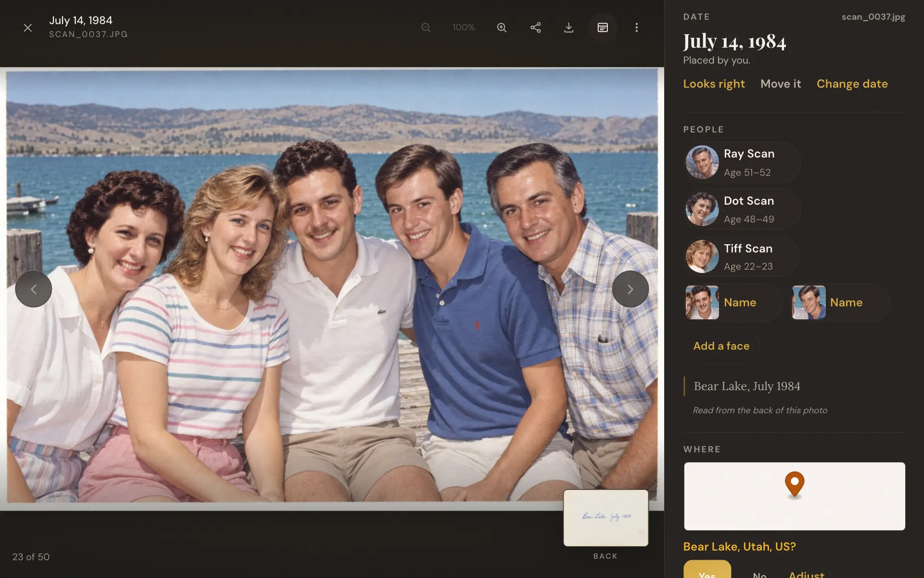This screenshot has width=924, height=578.
Task: Click the BACK label under the thumbnail
Action: tap(605, 556)
